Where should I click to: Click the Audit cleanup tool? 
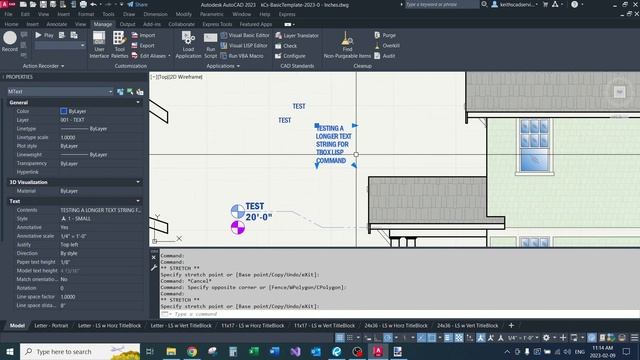tap(384, 56)
